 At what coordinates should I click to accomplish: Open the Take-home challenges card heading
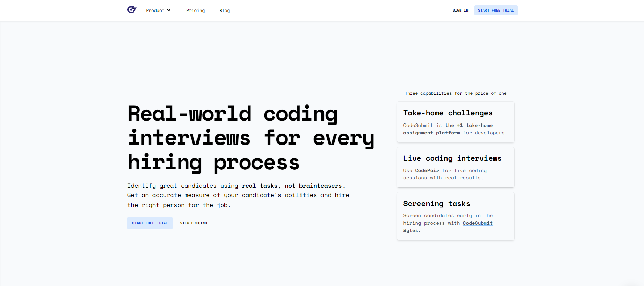448,113
